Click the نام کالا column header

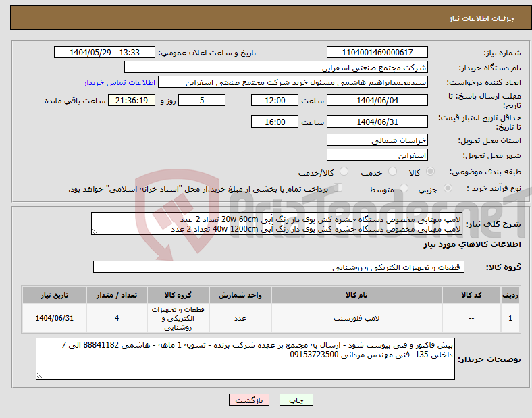click(x=356, y=295)
